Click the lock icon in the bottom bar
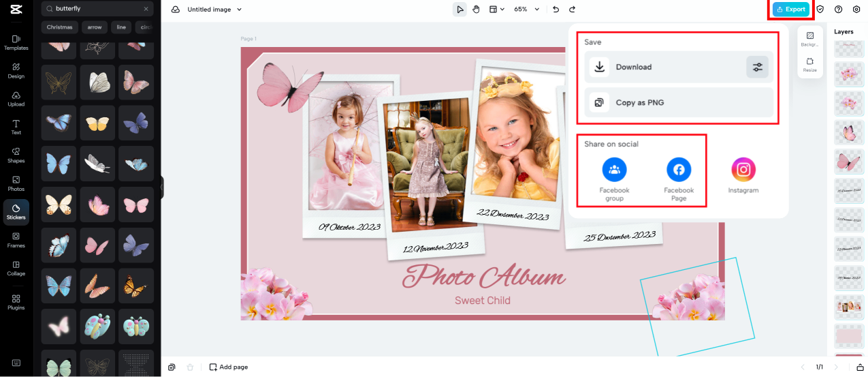The height and width of the screenshot is (379, 868). pos(859,367)
